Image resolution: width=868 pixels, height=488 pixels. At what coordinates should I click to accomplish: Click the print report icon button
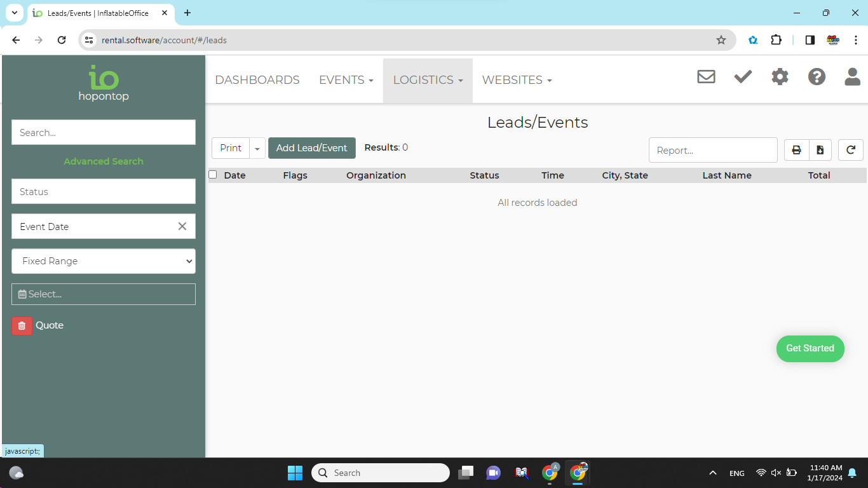coord(796,150)
